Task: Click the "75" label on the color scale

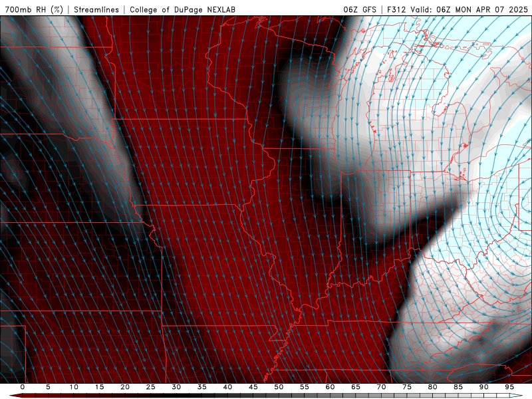Action: (x=406, y=387)
